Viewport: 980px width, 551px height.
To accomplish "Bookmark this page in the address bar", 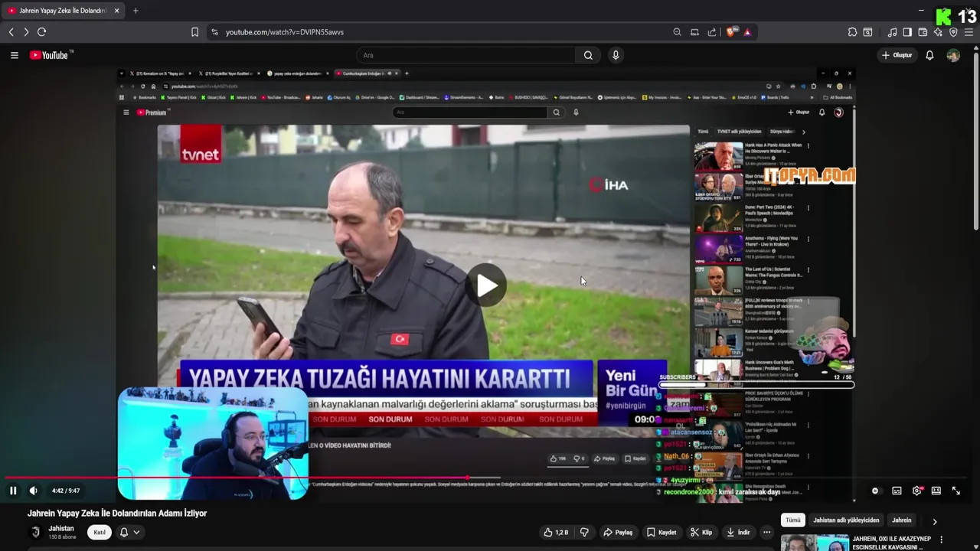I will (x=194, y=32).
